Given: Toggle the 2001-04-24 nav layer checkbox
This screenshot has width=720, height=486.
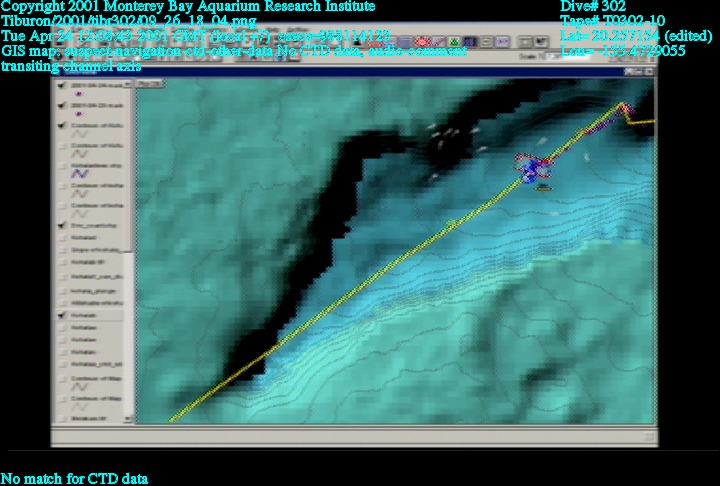Looking at the screenshot, I should click(64, 85).
